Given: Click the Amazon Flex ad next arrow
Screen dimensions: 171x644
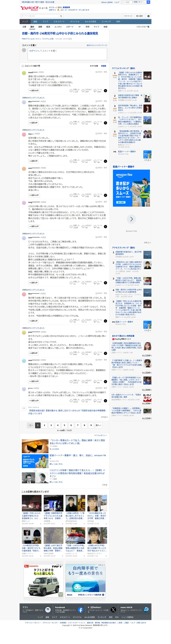Looking at the screenshot, I should click(131, 219).
